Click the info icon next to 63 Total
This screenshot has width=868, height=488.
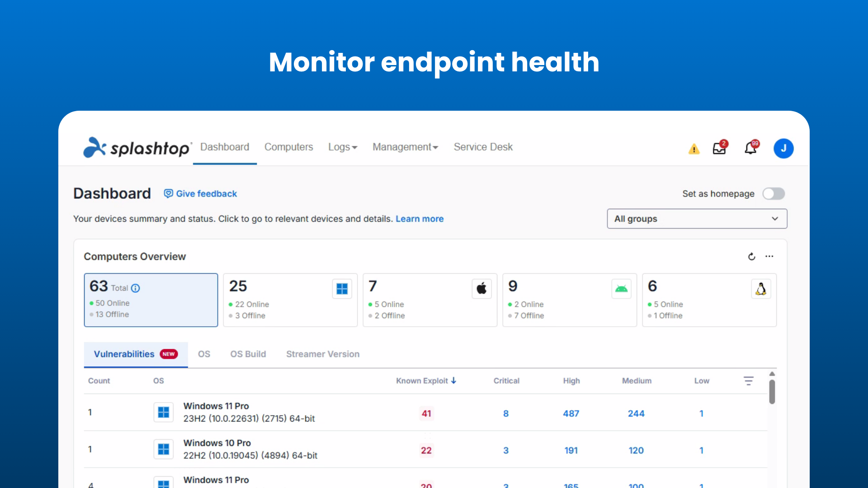point(136,288)
